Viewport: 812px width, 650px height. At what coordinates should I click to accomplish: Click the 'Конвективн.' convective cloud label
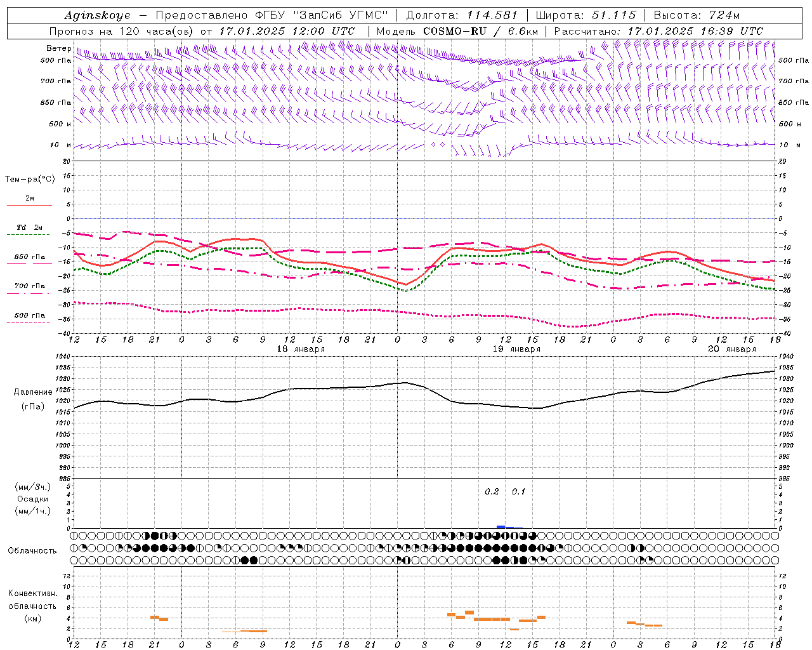click(x=32, y=594)
